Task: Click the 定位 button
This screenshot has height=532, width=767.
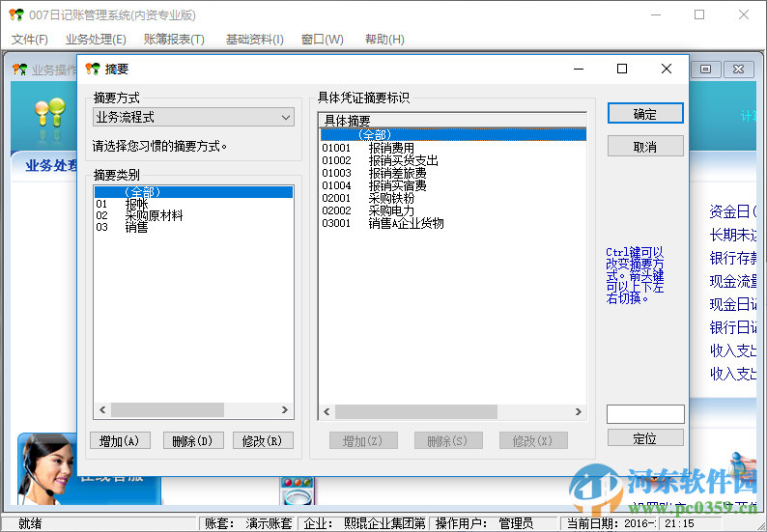Action: point(645,438)
